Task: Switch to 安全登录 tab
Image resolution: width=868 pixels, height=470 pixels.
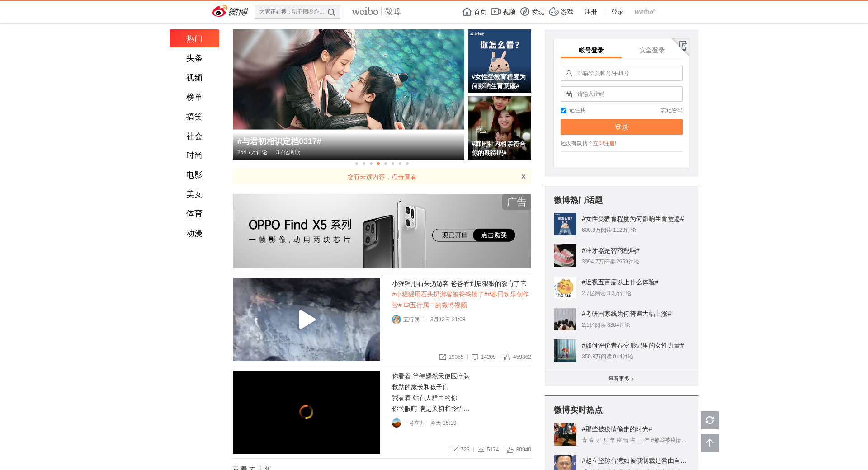Action: 651,50
